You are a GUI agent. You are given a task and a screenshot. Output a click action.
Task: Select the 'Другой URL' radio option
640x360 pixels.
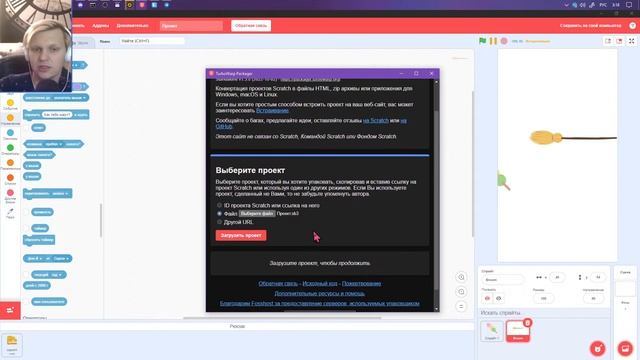point(219,222)
